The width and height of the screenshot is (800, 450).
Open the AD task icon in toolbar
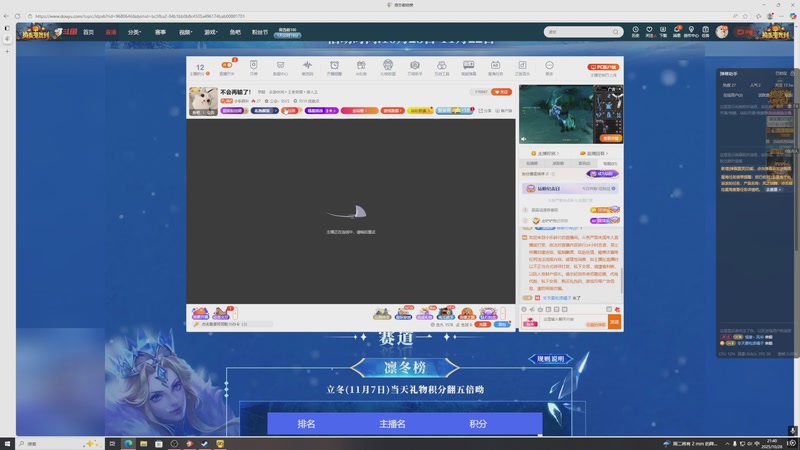tap(495, 65)
